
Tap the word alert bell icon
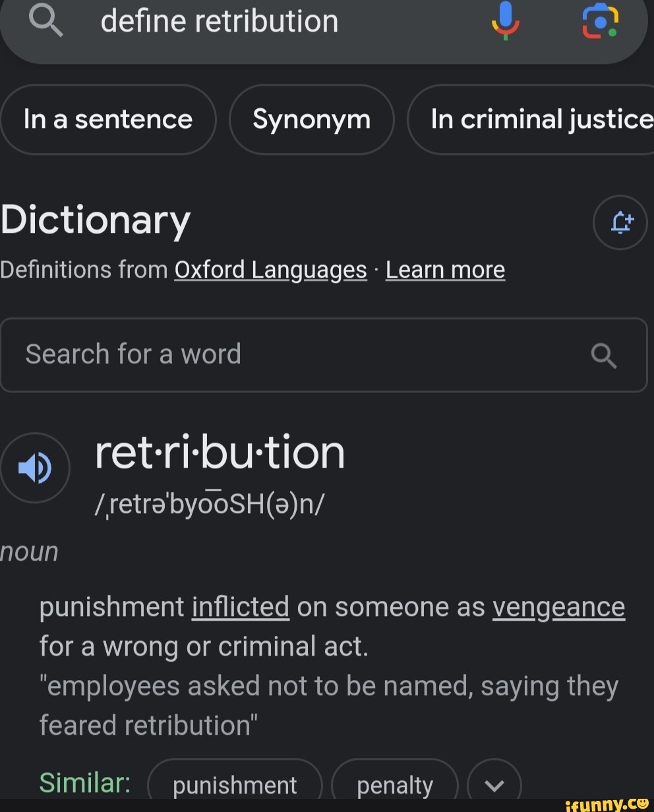click(x=620, y=222)
